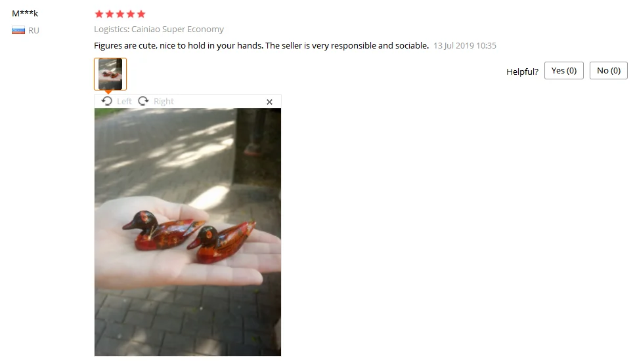Click the rotate left arrow icon
Image resolution: width=635 pixels, height=364 pixels.
(107, 101)
